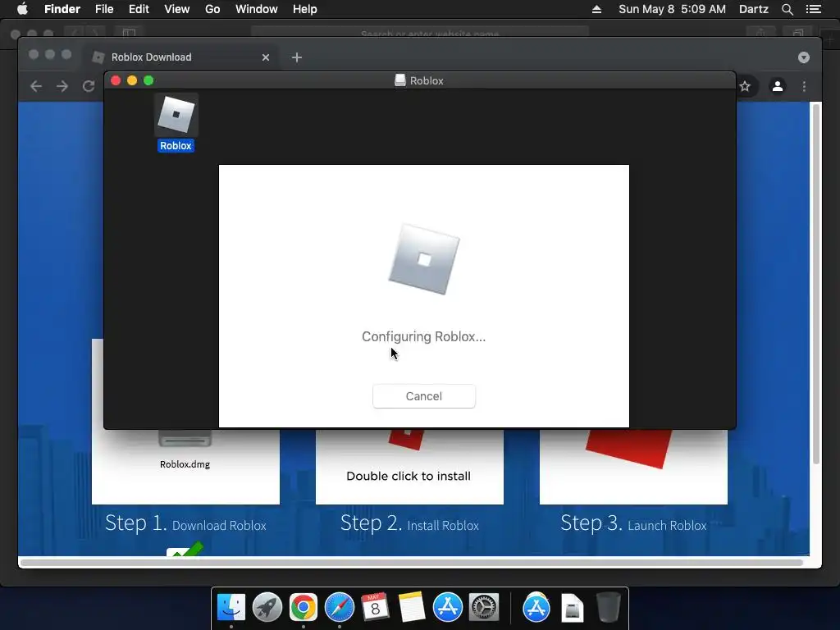
Task: Open the disk image file icon in the Dock
Action: pos(572,608)
